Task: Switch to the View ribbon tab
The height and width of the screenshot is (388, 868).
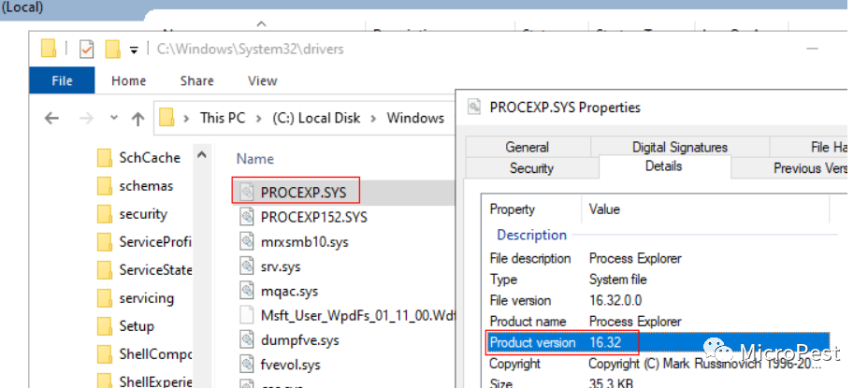Action: point(263,80)
